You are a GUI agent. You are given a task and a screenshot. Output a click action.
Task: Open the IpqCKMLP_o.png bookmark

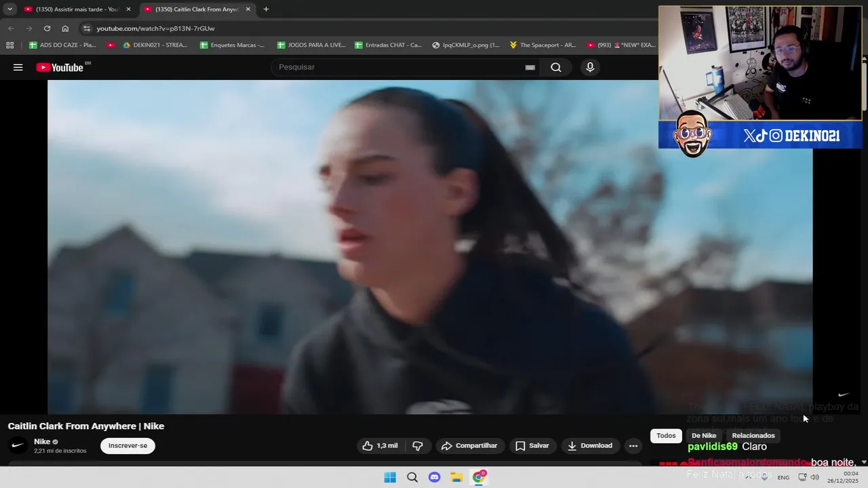[466, 45]
